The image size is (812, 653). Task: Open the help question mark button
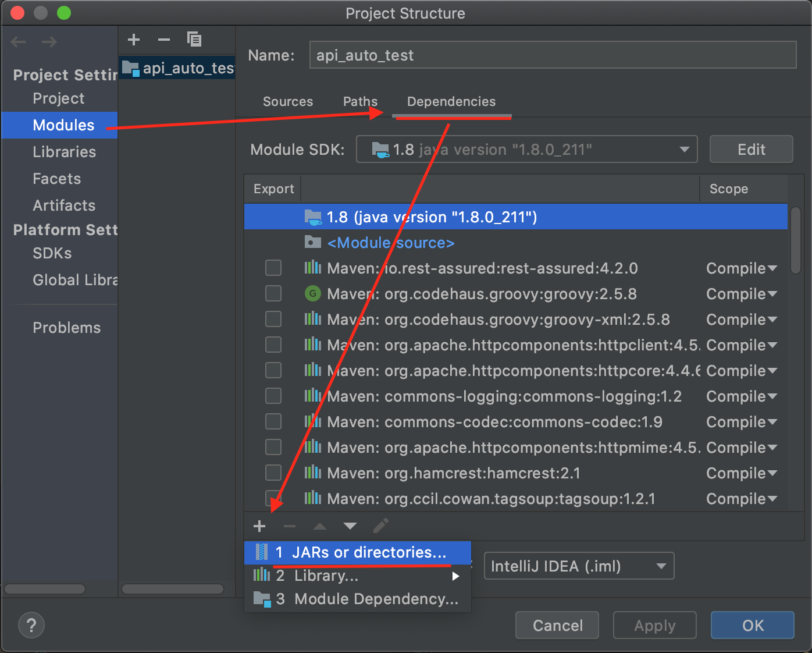point(31,626)
